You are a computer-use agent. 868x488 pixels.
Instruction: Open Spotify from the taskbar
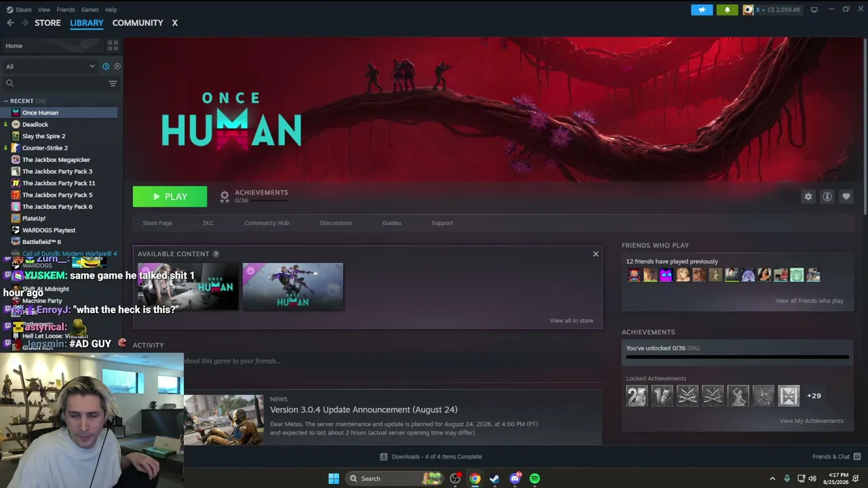534,479
